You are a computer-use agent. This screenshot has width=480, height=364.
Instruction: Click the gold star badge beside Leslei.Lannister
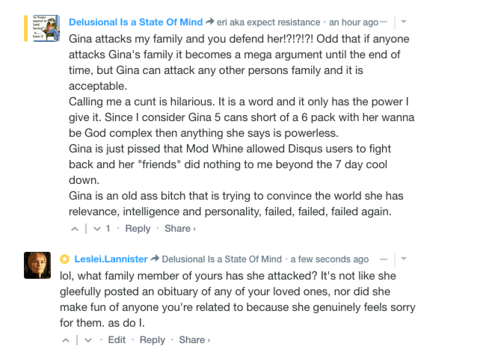click(65, 259)
